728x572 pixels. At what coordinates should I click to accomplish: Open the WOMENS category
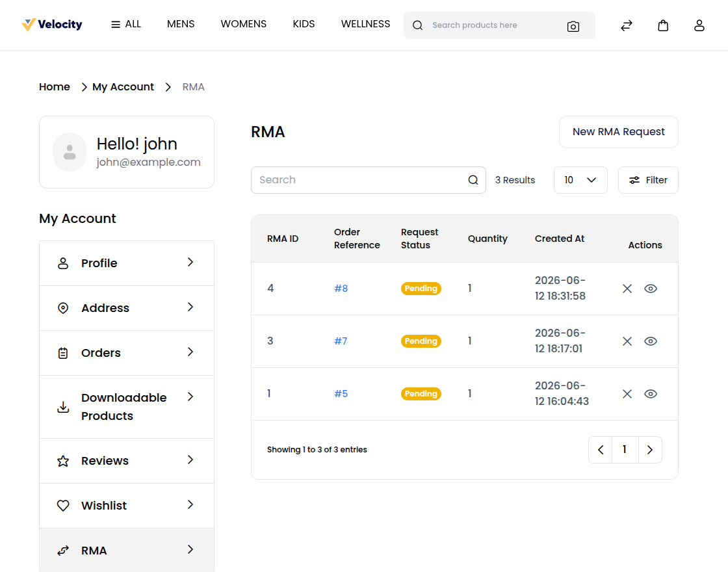pyautogui.click(x=243, y=24)
